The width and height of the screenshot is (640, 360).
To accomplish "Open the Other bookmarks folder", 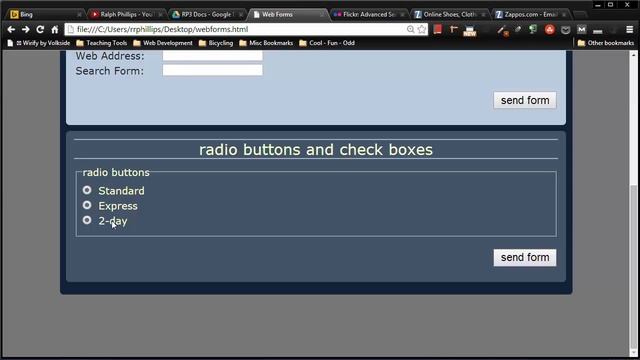I will (606, 43).
